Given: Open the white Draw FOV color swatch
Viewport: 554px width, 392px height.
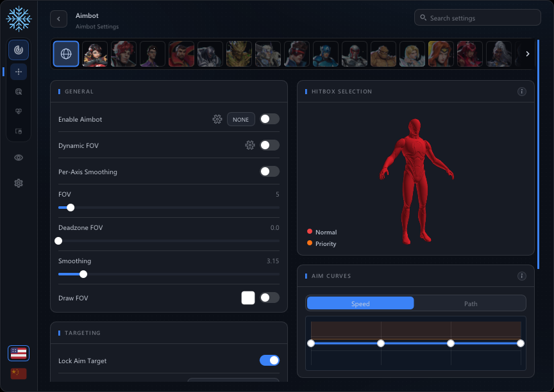Looking at the screenshot, I should [248, 298].
